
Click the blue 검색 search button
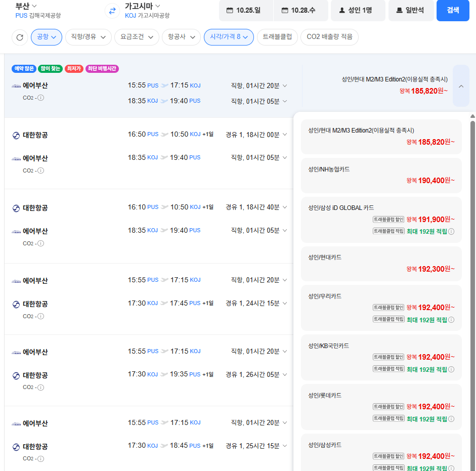click(x=453, y=10)
